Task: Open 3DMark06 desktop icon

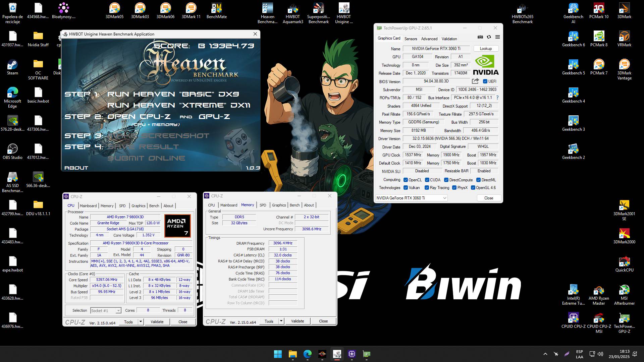Action: click(165, 11)
